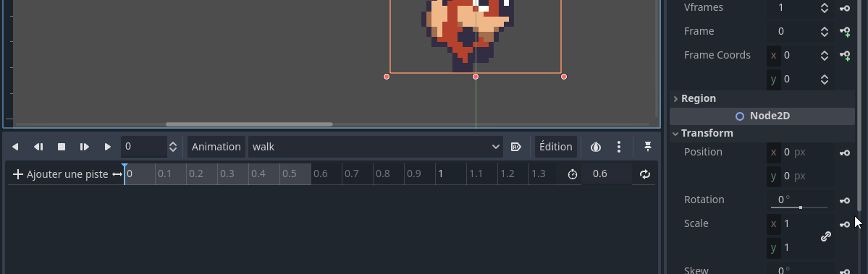
Task: Toggle autoplay on load icon
Action: pyautogui.click(x=515, y=147)
